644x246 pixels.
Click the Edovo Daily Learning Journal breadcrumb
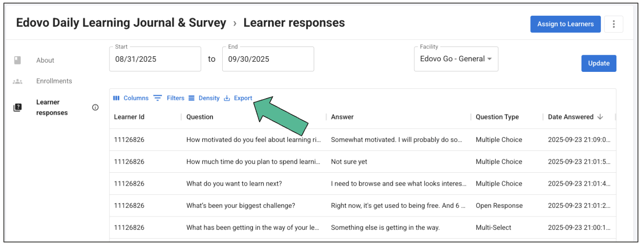(121, 23)
